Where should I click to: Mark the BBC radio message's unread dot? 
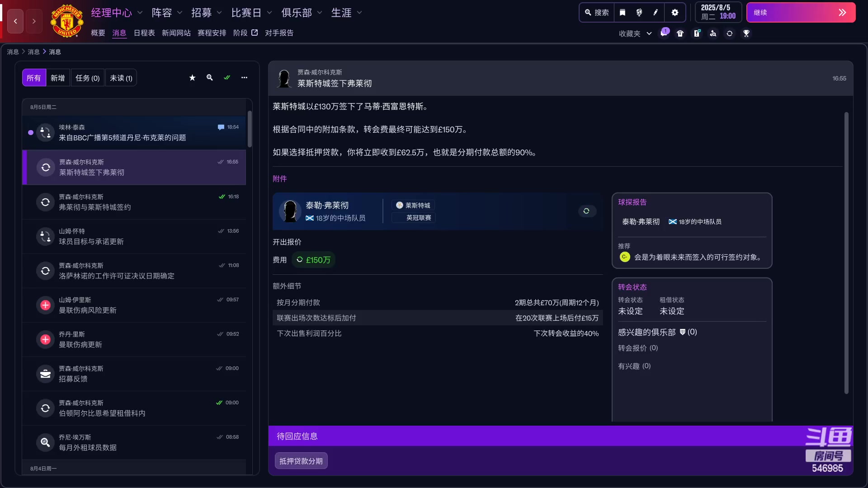point(30,132)
